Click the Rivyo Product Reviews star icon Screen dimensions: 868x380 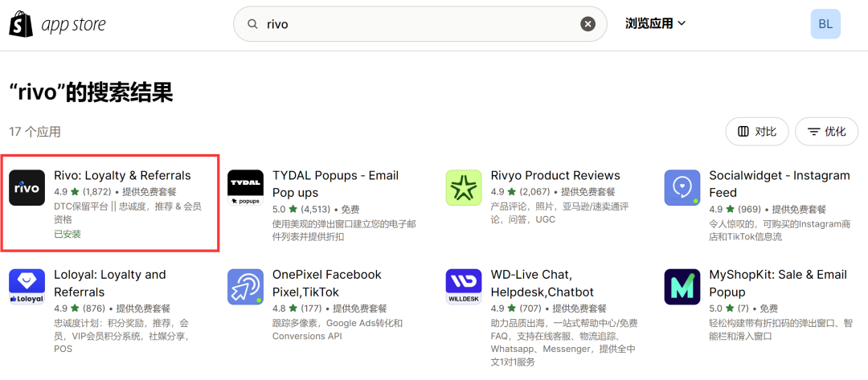(x=464, y=188)
